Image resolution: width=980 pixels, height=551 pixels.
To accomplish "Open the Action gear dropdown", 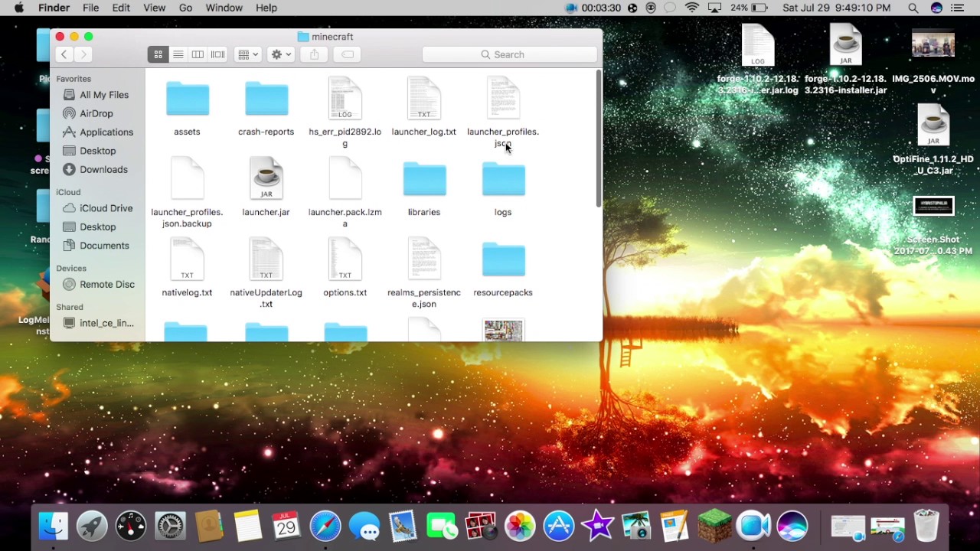I will pos(281,54).
